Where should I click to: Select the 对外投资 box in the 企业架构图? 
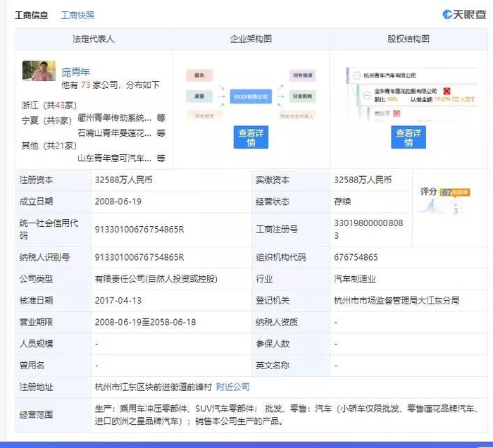point(302,75)
